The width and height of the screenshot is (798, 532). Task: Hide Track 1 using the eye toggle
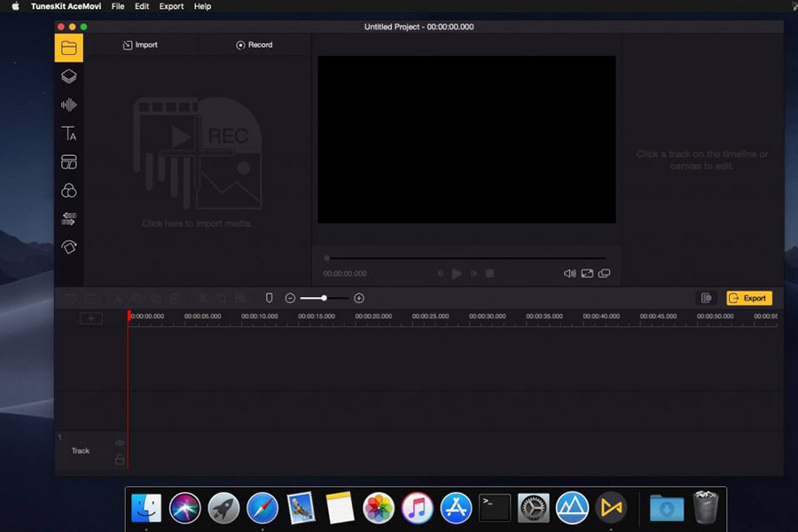[x=119, y=443]
